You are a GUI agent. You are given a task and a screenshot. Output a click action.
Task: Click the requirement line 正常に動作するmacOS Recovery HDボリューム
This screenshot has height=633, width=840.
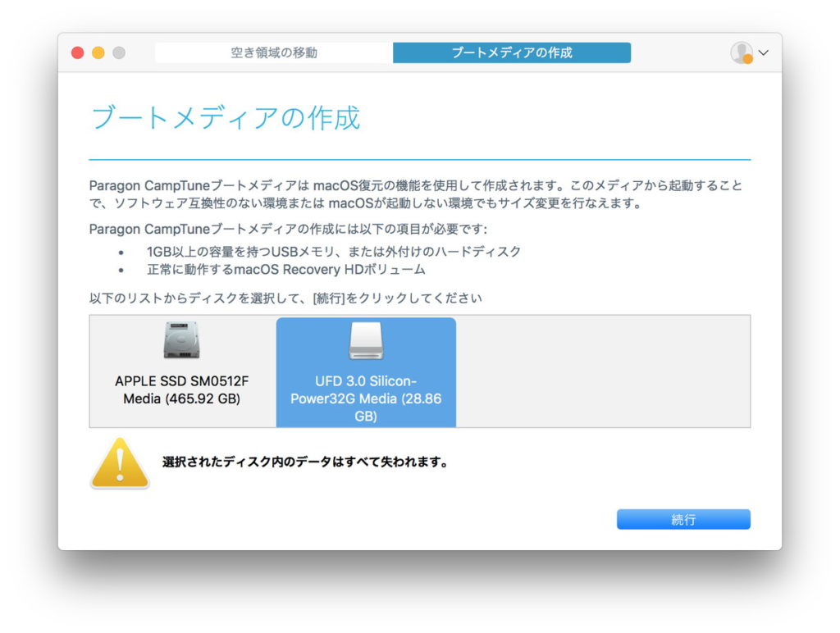point(286,269)
